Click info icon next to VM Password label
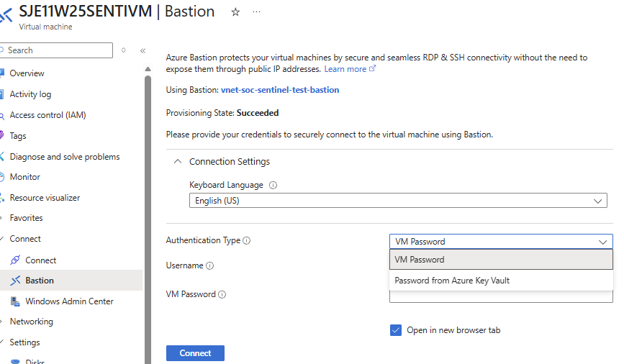This screenshot has width=624, height=364. pos(222,294)
